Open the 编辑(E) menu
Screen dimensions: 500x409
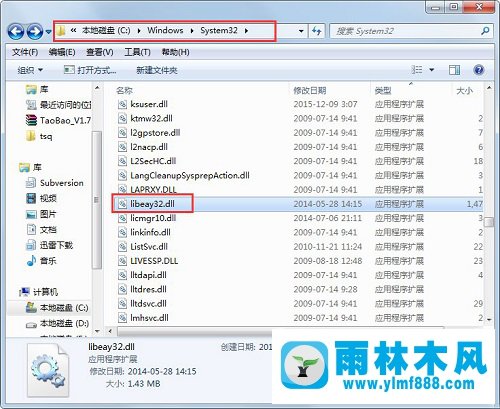point(62,52)
